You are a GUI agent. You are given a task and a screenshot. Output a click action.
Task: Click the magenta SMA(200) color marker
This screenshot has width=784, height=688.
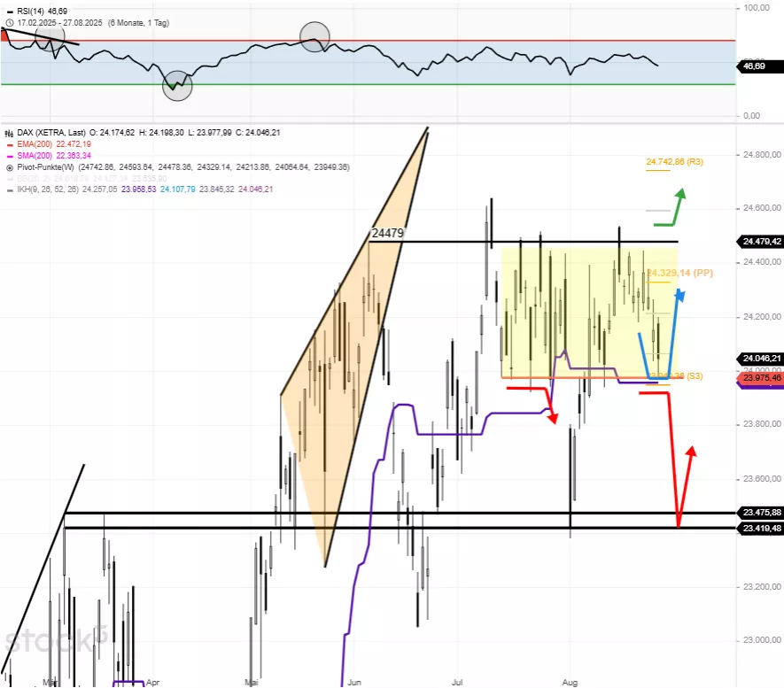[9, 156]
